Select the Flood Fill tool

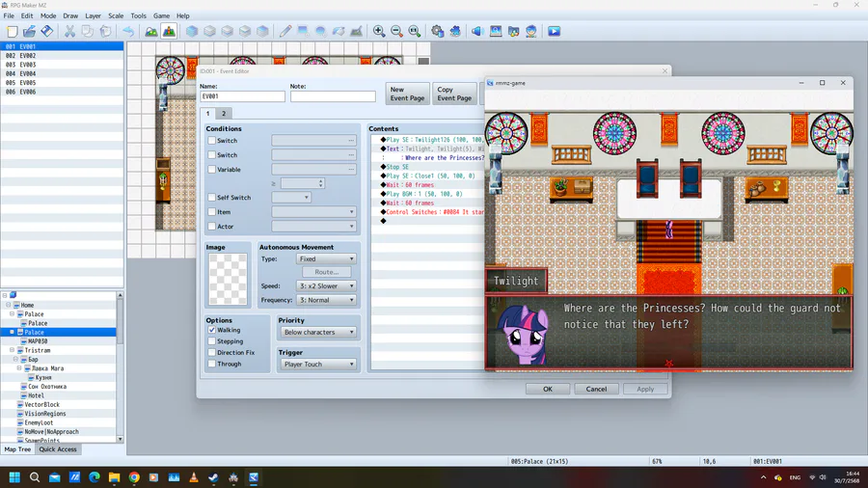(339, 32)
